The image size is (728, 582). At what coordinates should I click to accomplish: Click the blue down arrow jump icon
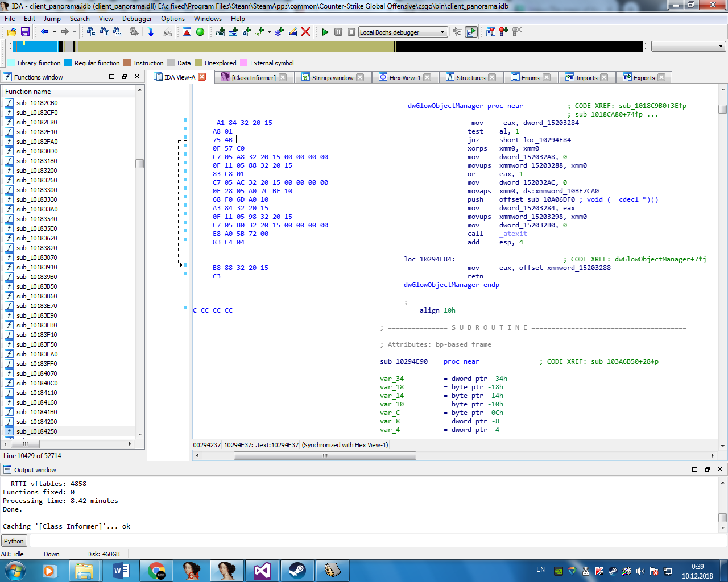pyautogui.click(x=151, y=32)
